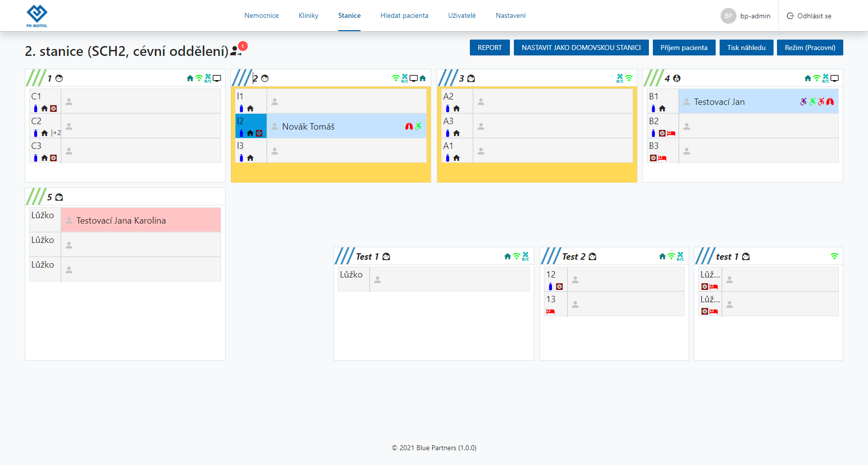Click the red bed icon on bed B3
Viewport: 868px width, 465px height.
click(662, 158)
